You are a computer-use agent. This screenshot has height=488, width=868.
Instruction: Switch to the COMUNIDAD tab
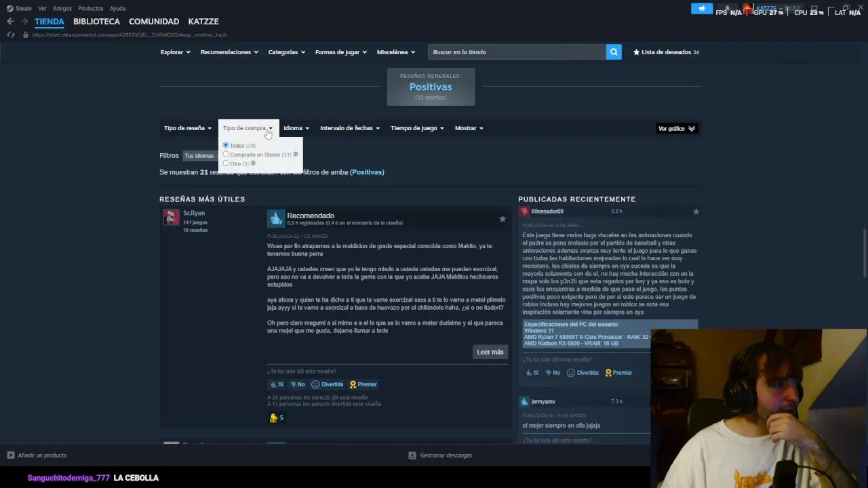(154, 22)
